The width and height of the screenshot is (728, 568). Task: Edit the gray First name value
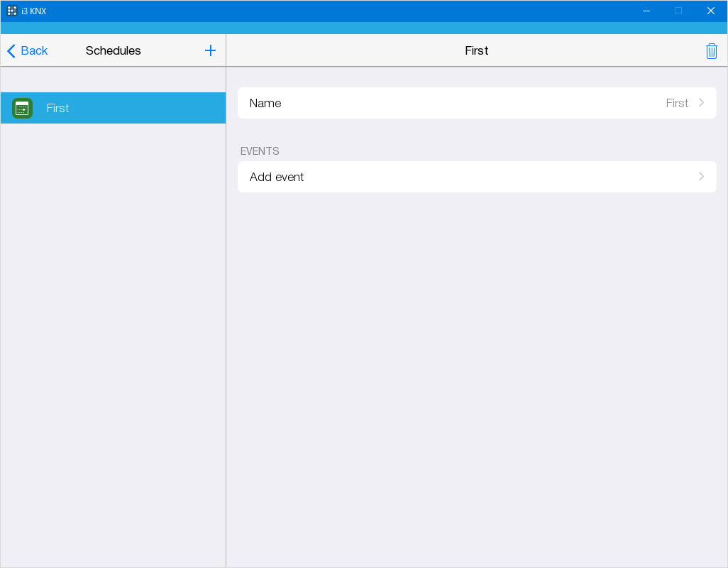click(676, 103)
